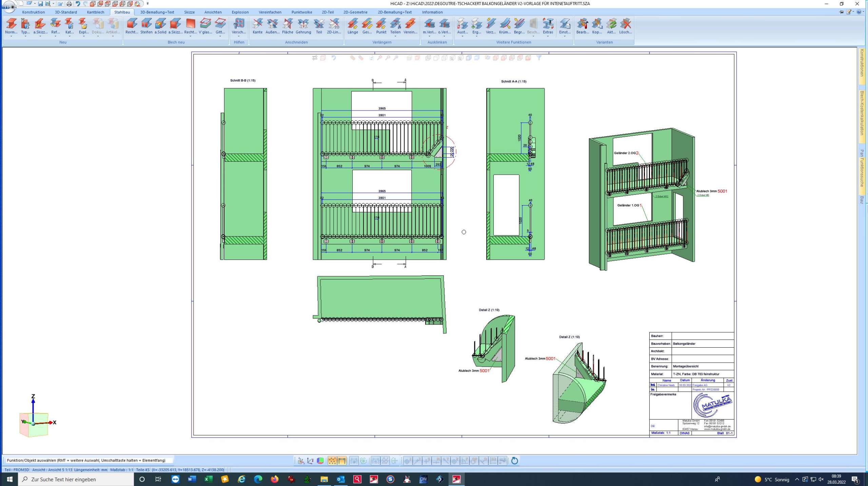Click the HiCAD application ISD button
The width and height of the screenshot is (868, 486).
(9, 6)
